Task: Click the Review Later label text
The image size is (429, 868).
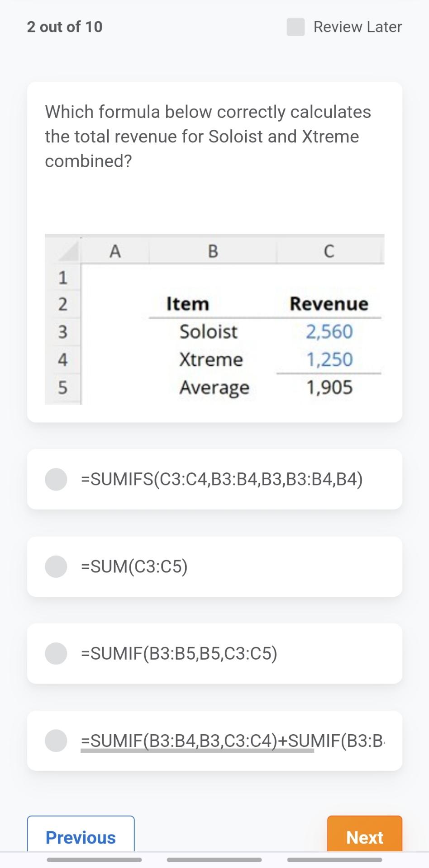Action: 357,27
